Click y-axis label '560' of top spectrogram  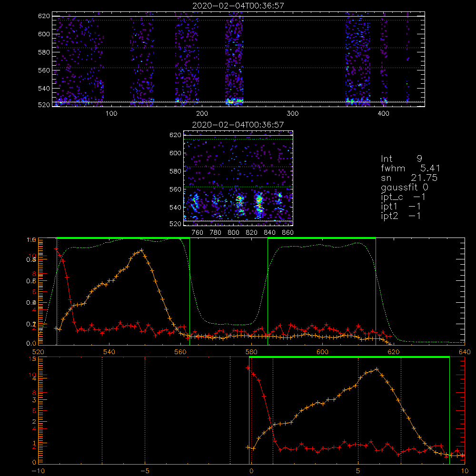[44, 70]
